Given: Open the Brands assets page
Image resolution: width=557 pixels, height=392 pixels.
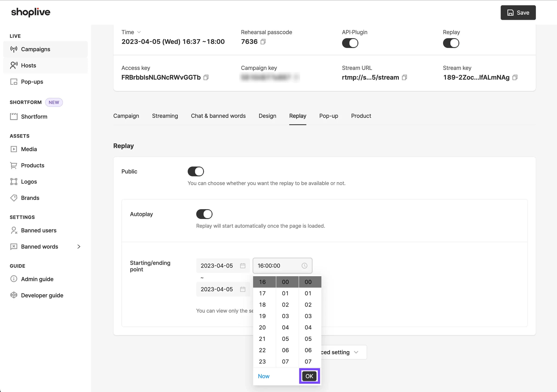Looking at the screenshot, I should pyautogui.click(x=45, y=198).
